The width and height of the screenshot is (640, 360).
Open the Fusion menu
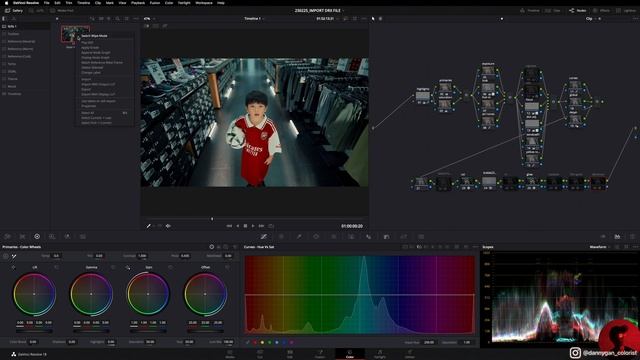155,3
